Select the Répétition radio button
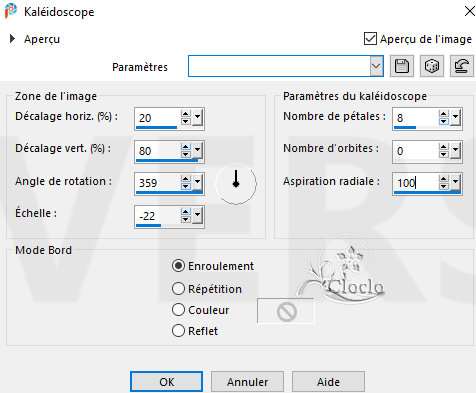This screenshot has width=476, height=393. (x=178, y=289)
